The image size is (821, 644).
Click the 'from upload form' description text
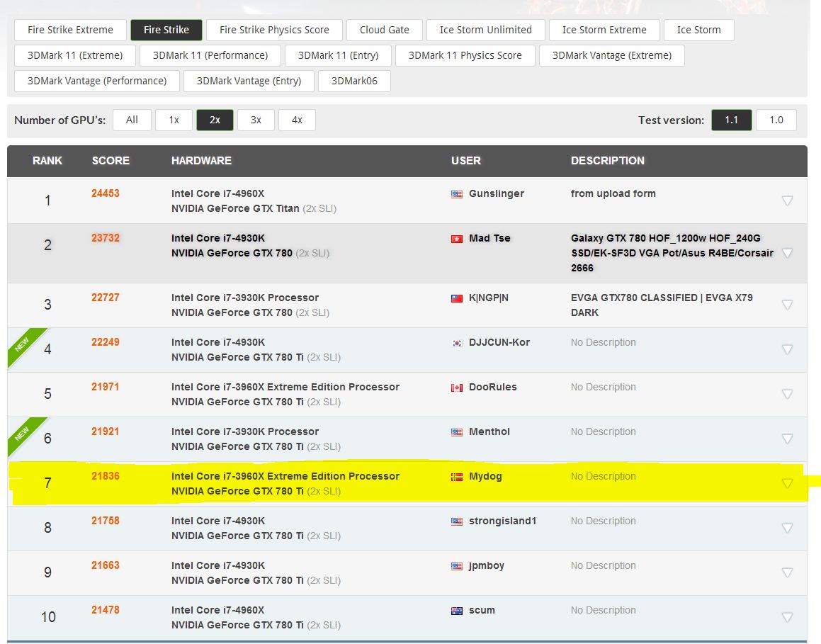[613, 193]
